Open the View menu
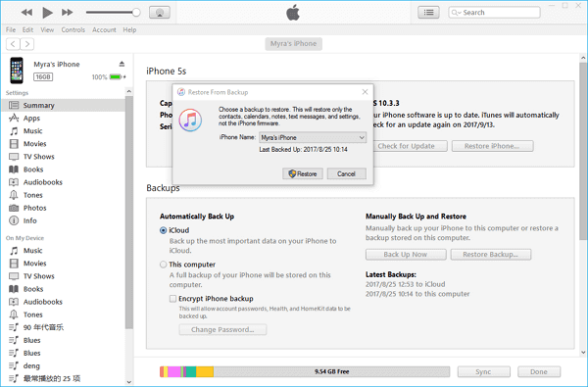 47,29
